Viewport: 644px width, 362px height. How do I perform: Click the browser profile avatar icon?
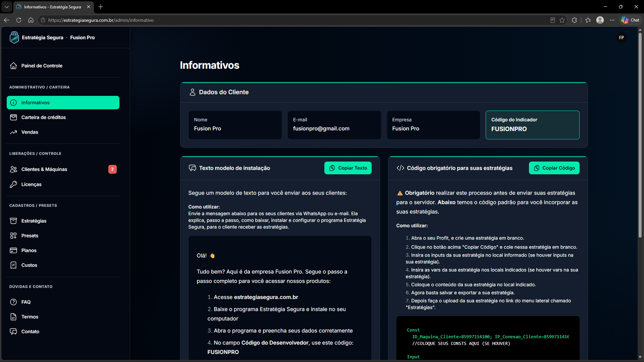(600, 20)
